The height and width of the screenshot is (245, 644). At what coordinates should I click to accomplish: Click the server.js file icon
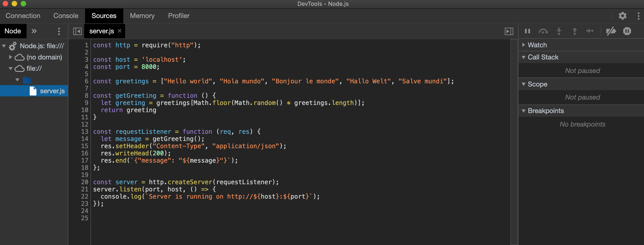[x=33, y=91]
